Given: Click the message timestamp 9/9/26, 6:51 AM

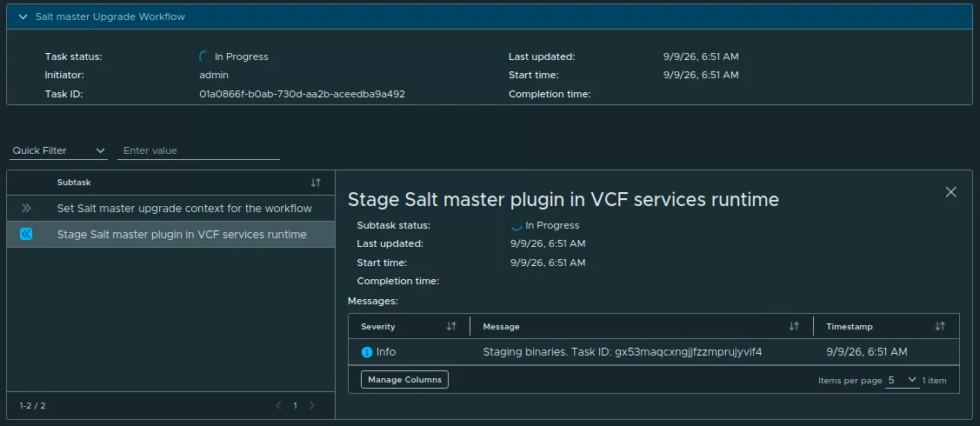Looking at the screenshot, I should [866, 352].
